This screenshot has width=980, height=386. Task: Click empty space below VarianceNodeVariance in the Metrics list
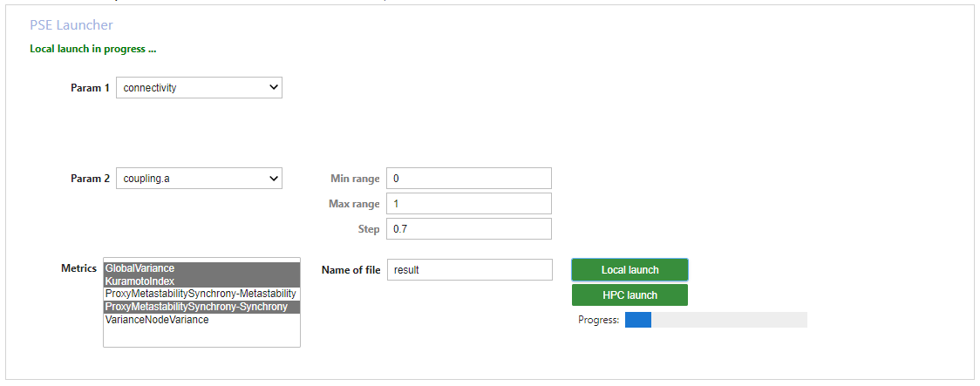point(201,336)
